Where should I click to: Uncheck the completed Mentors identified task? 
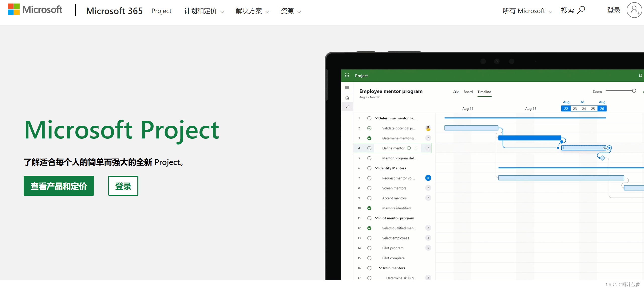point(369,208)
